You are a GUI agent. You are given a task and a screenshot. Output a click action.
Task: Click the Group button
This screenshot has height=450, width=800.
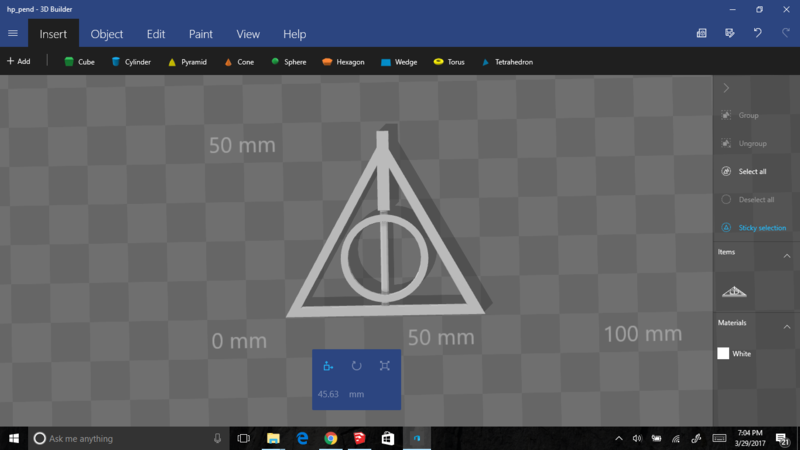[740, 115]
